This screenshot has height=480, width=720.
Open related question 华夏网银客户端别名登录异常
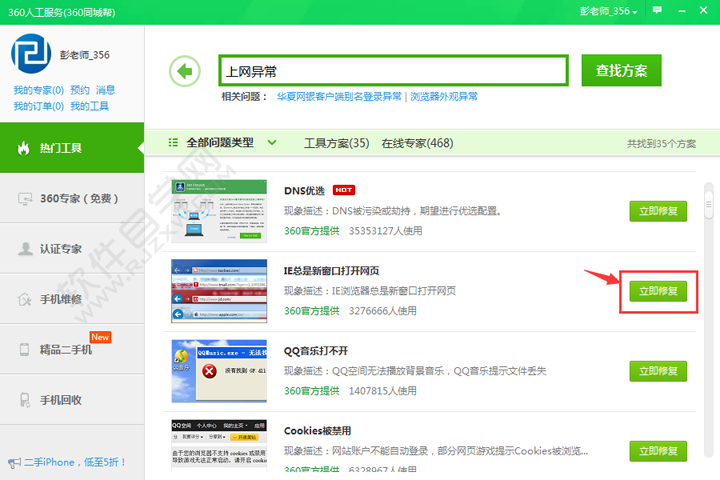[339, 96]
